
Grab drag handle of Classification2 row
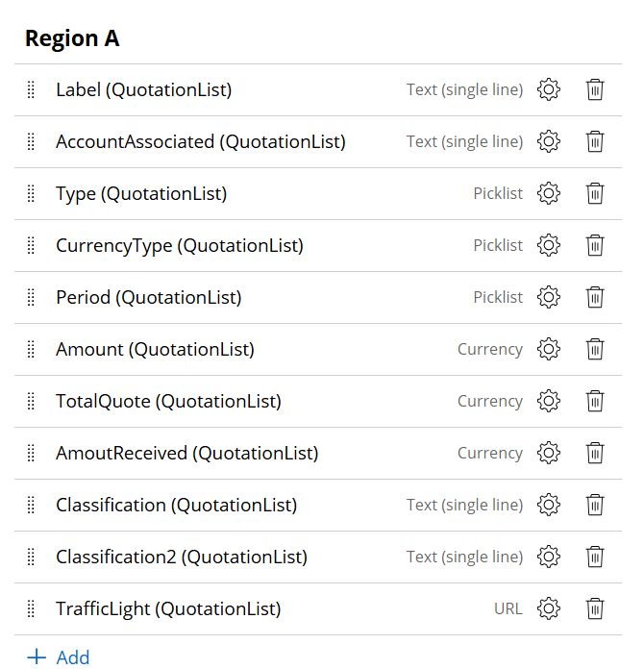click(31, 557)
